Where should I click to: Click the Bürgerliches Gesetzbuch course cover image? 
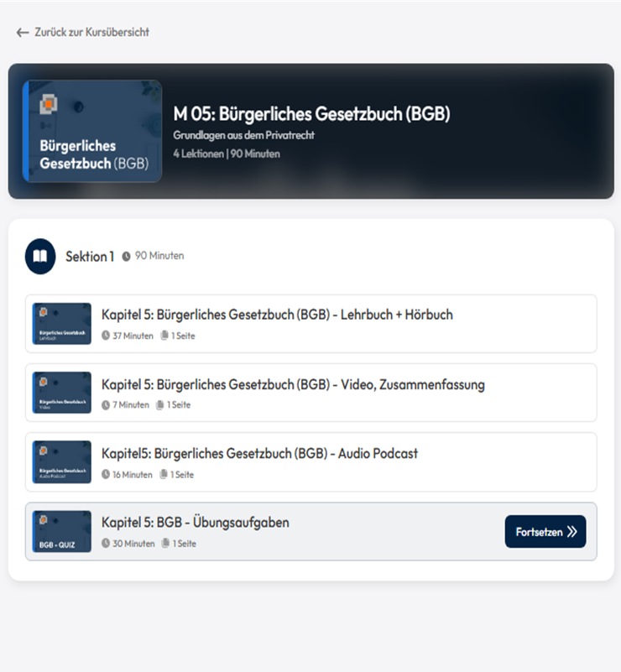92,131
